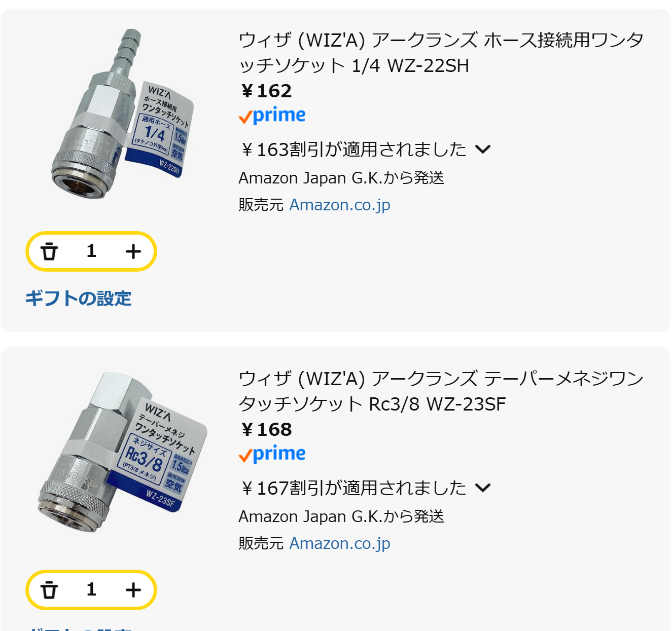Delete the WZ-22SH hose socket item
Viewport: 672px width, 631px height.
49,251
